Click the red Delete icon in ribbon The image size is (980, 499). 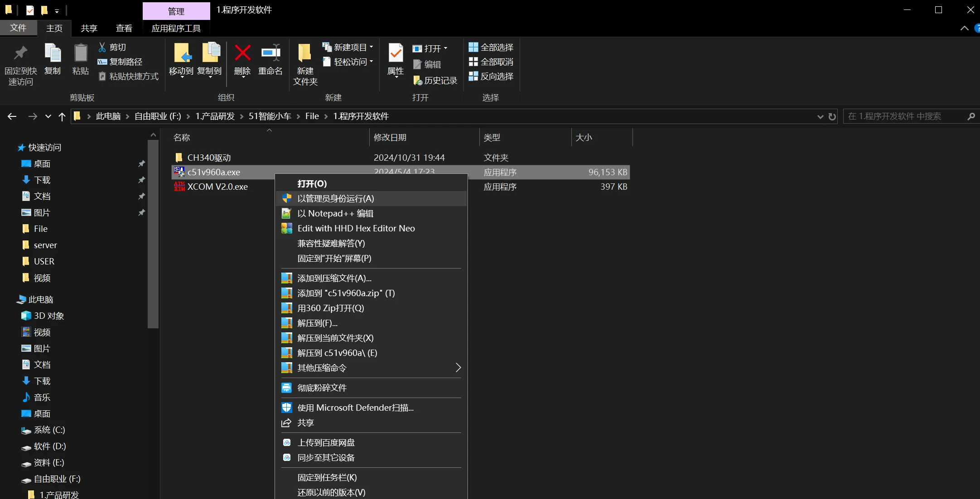pos(242,53)
